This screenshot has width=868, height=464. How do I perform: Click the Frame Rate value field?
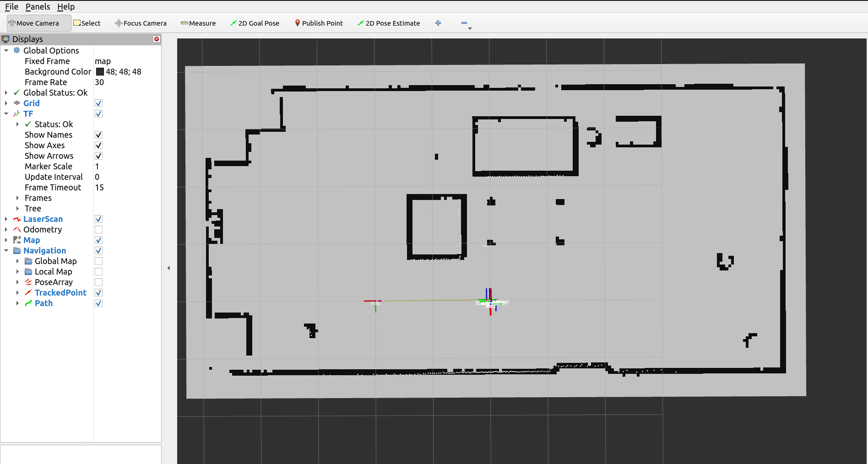point(98,82)
